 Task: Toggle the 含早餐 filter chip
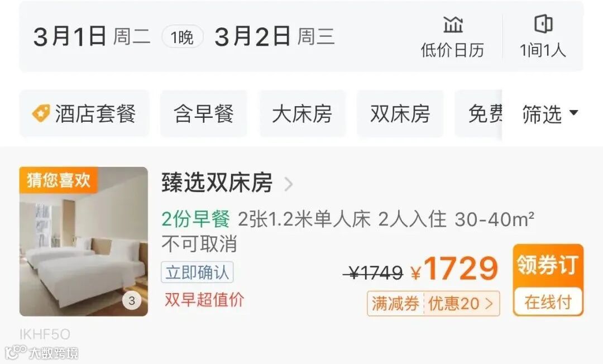pyautogui.click(x=204, y=114)
